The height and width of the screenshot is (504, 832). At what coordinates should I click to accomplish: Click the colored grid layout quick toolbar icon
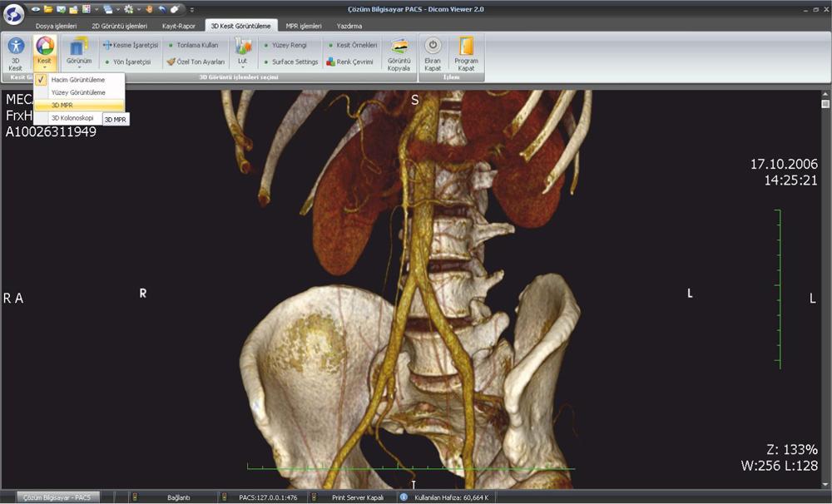pos(86,9)
